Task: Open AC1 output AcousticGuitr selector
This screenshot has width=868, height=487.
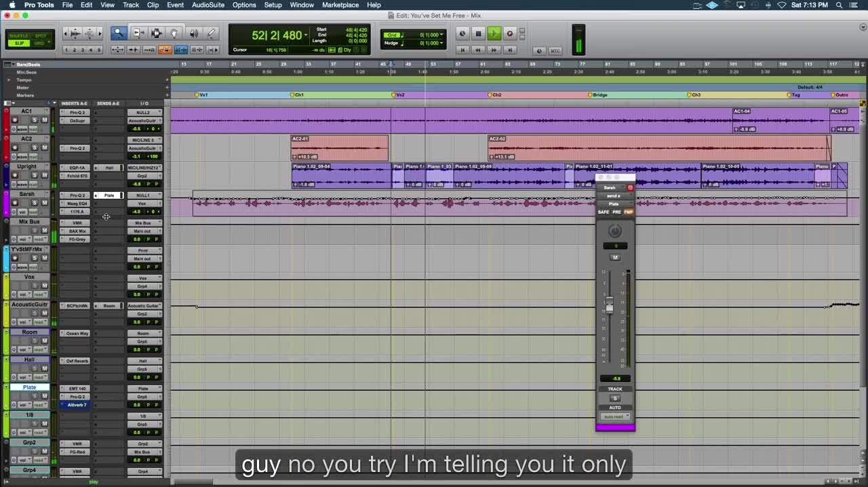Action: click(142, 121)
